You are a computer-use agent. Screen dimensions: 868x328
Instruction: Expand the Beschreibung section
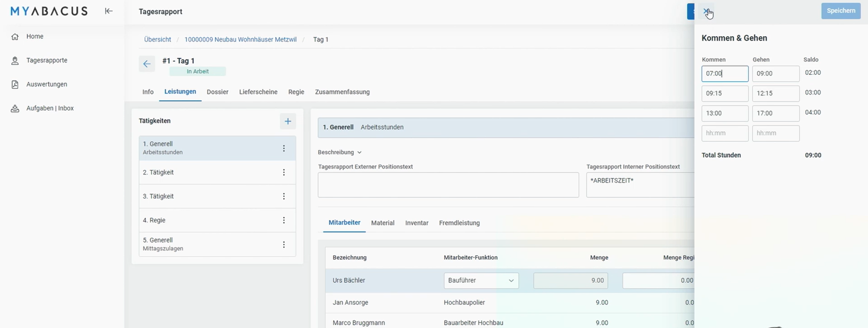pyautogui.click(x=340, y=152)
